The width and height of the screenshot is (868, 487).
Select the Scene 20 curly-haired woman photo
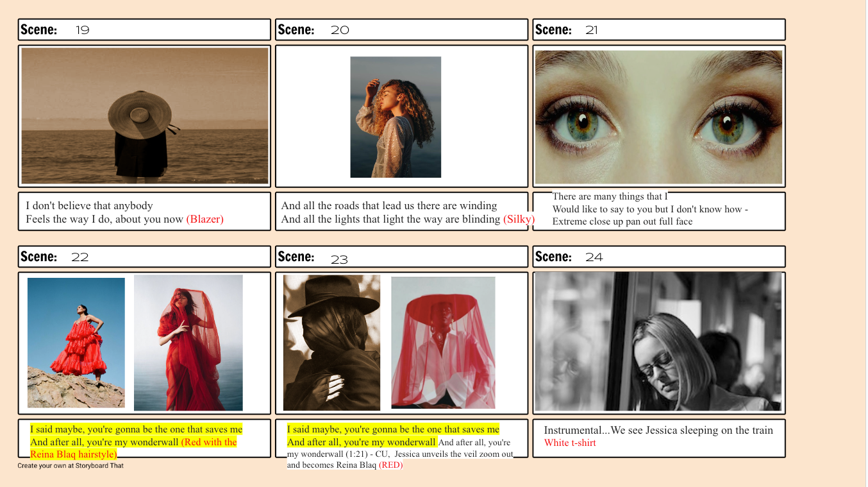click(396, 117)
